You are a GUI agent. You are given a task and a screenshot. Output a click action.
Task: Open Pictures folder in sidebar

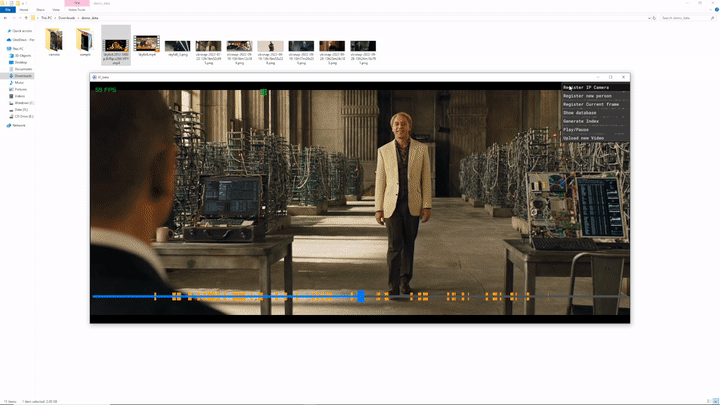tap(18, 90)
